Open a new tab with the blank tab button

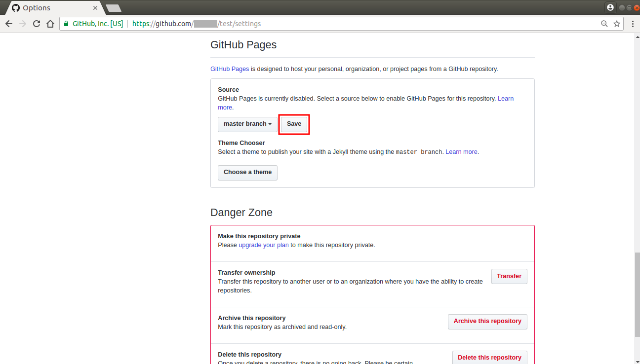click(x=114, y=8)
